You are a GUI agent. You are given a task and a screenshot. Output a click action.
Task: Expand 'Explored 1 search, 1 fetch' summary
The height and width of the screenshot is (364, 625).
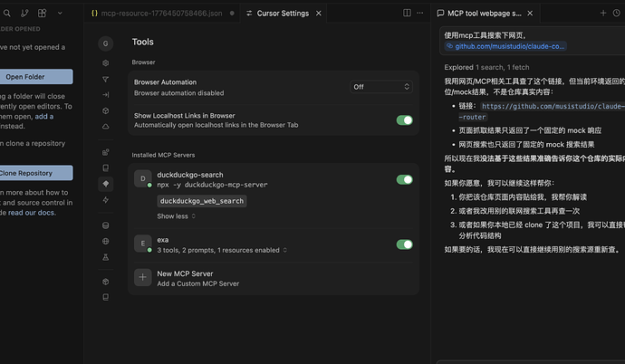[486, 67]
